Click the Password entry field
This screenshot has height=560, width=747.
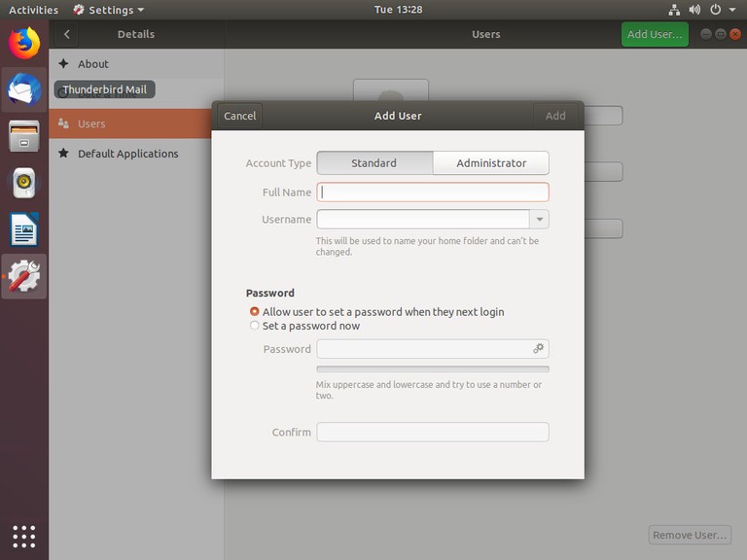(433, 349)
